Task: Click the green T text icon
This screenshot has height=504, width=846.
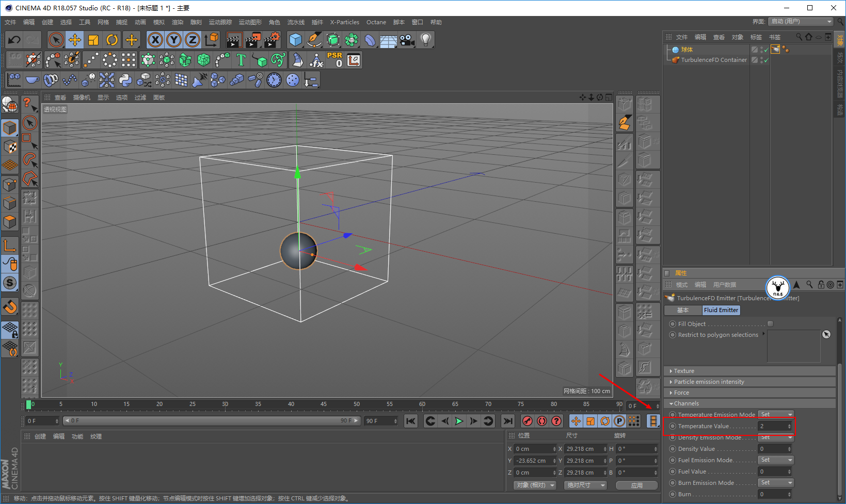Action: click(241, 60)
